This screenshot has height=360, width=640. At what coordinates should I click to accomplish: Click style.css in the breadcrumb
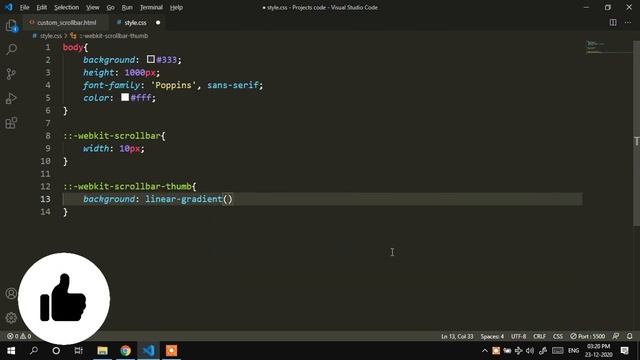(x=51, y=36)
